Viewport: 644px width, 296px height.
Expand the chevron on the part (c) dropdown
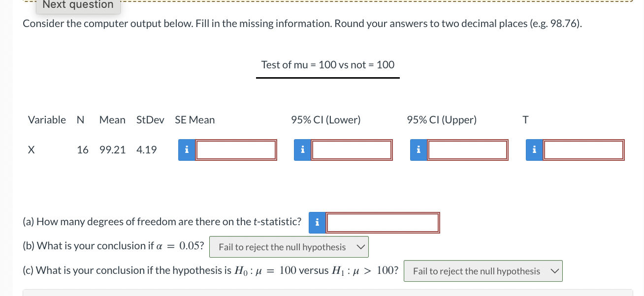pyautogui.click(x=555, y=270)
